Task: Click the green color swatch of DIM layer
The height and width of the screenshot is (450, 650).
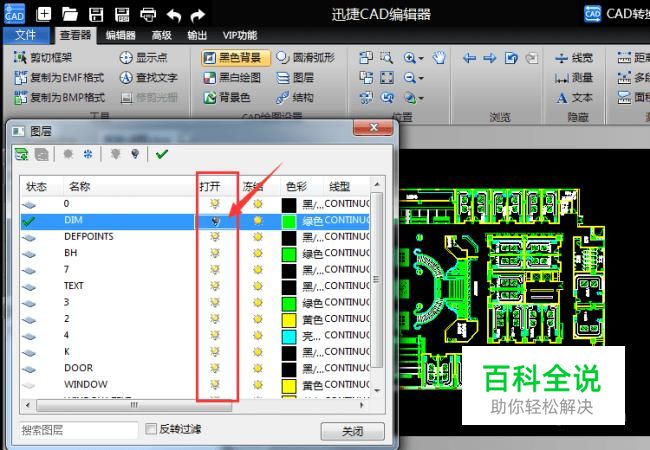Action: [x=289, y=221]
